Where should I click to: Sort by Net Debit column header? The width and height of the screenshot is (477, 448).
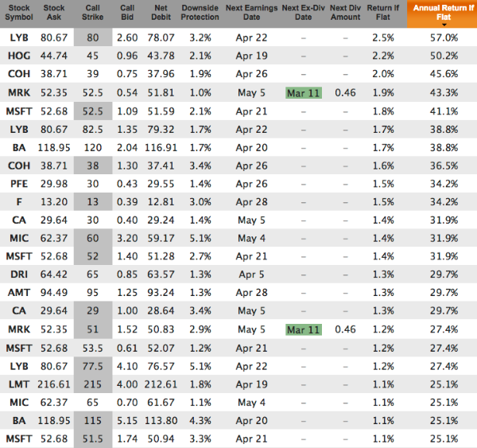161,12
